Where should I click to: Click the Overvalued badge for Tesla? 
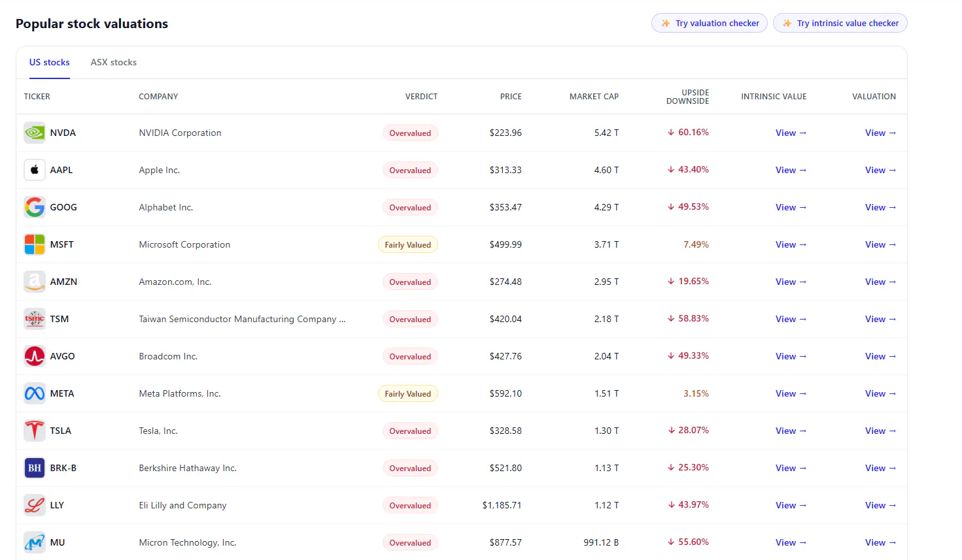pyautogui.click(x=410, y=431)
